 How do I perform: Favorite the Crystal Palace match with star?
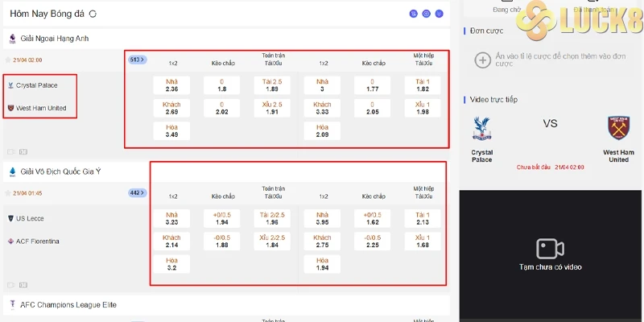click(7, 60)
